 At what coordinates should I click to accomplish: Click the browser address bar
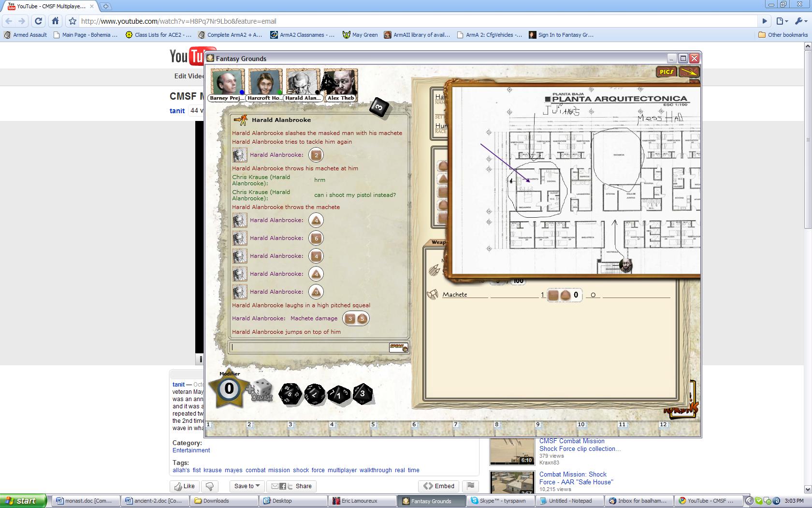coord(418,21)
